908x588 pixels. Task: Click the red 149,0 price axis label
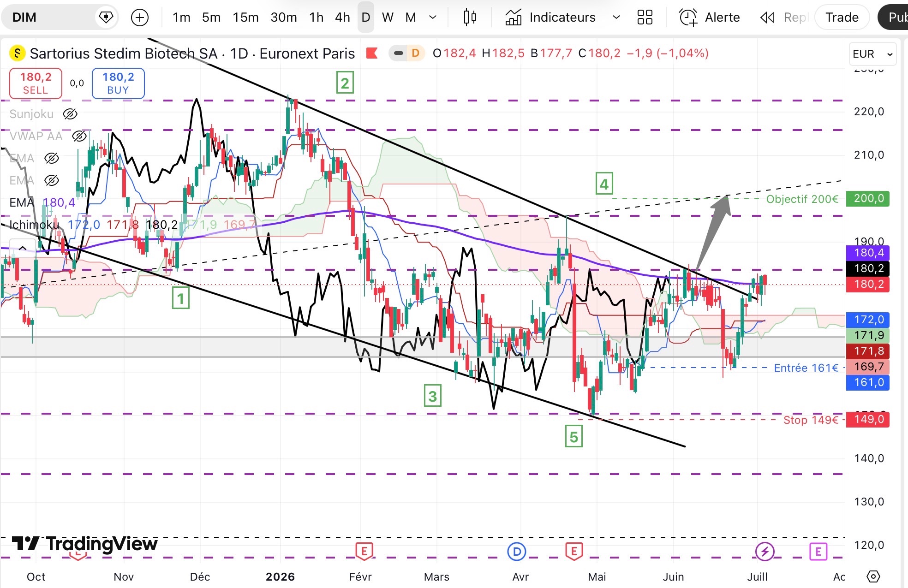pos(868,419)
